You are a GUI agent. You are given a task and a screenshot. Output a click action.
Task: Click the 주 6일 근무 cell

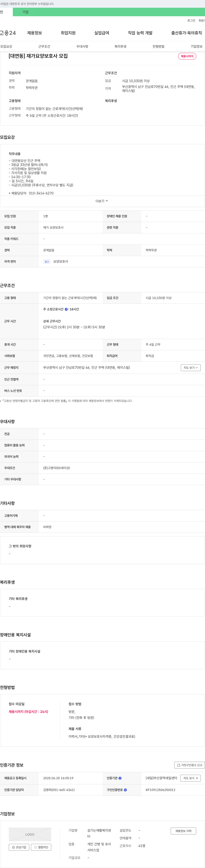point(153,344)
